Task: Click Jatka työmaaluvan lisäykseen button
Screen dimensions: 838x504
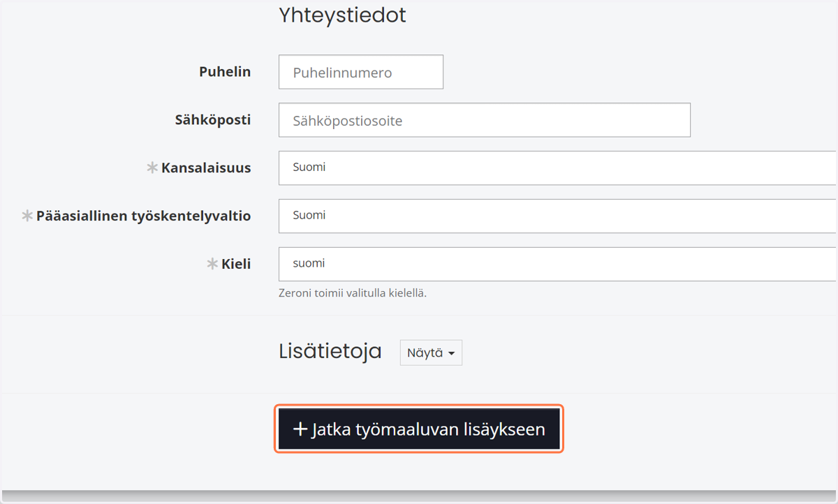Action: tap(419, 429)
